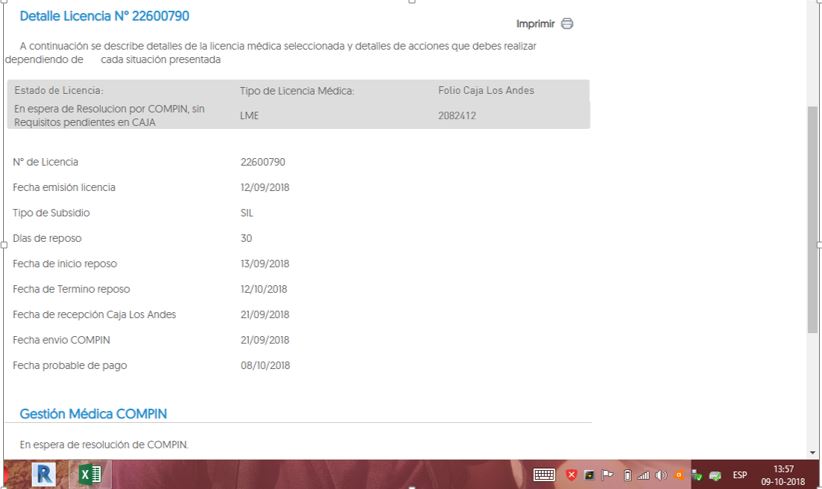
Task: Click the vertical scrollbar thumb
Action: click(x=812, y=219)
